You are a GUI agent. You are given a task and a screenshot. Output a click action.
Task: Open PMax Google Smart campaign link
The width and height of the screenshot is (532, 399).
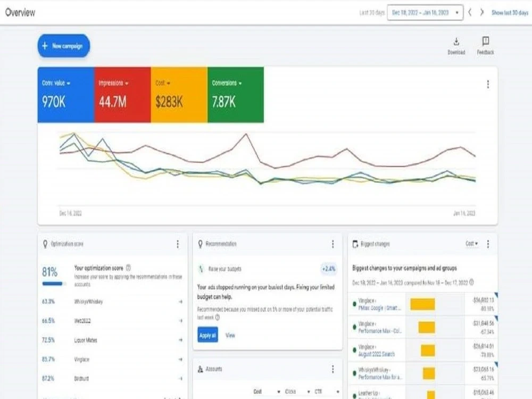tap(380, 308)
